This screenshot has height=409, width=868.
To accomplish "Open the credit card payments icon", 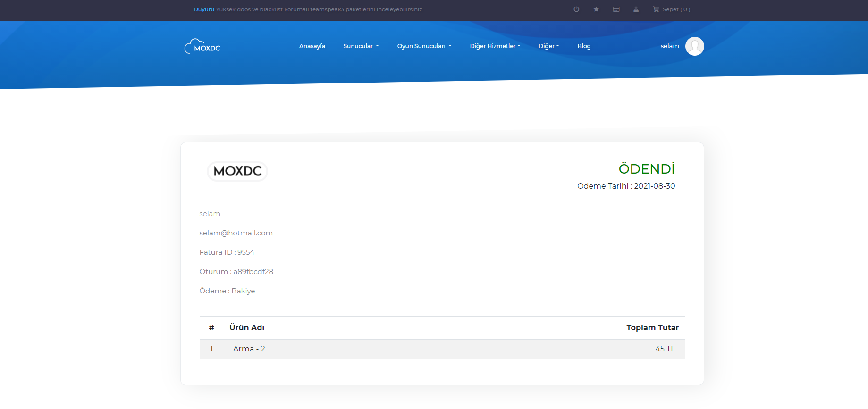I will [x=616, y=9].
